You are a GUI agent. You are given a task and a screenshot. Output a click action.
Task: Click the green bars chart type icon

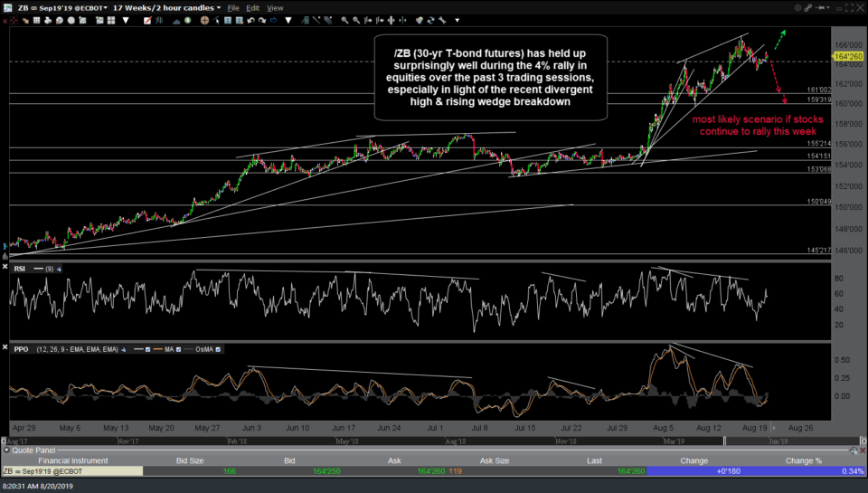pos(159,21)
